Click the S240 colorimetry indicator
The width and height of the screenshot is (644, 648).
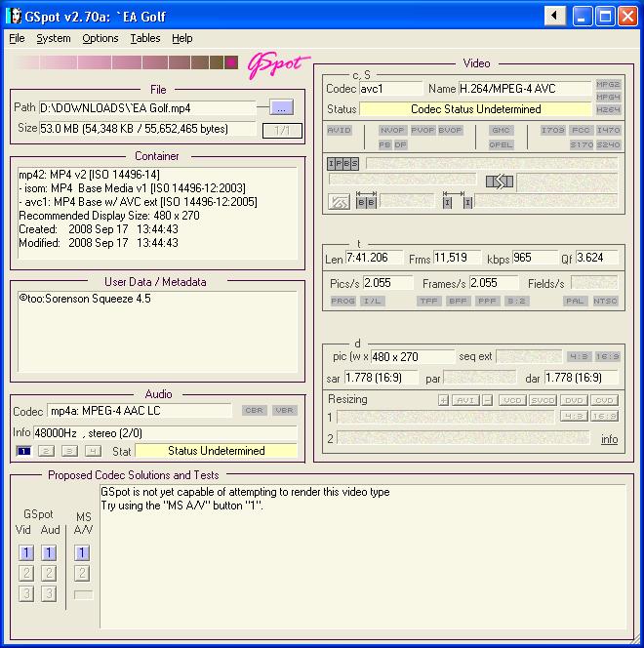tap(608, 144)
